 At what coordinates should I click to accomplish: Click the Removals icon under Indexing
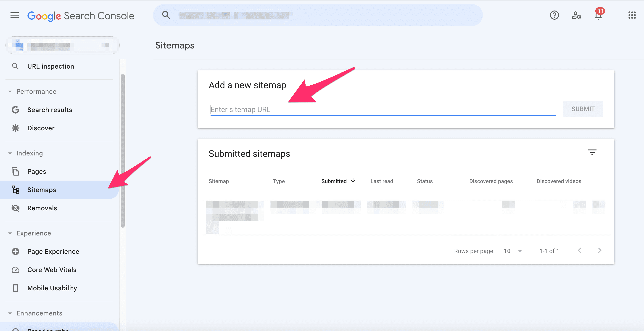[x=16, y=208]
